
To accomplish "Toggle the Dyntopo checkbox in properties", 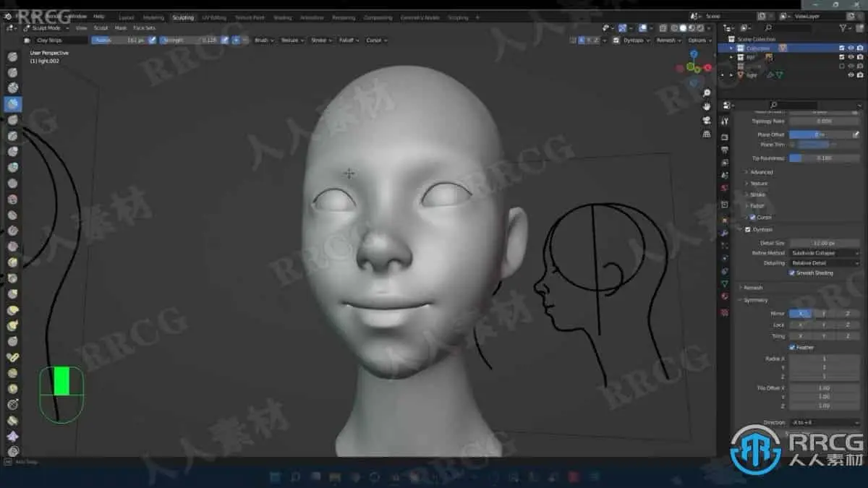I will (x=747, y=229).
